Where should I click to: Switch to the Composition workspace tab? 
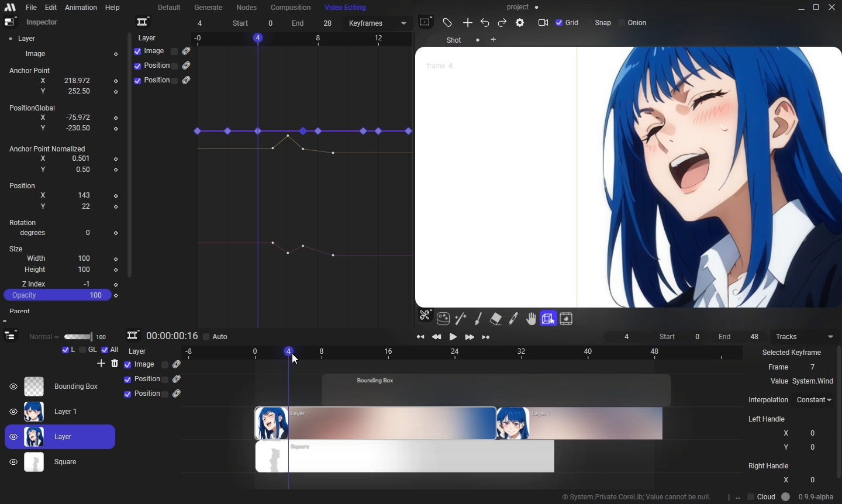[291, 8]
